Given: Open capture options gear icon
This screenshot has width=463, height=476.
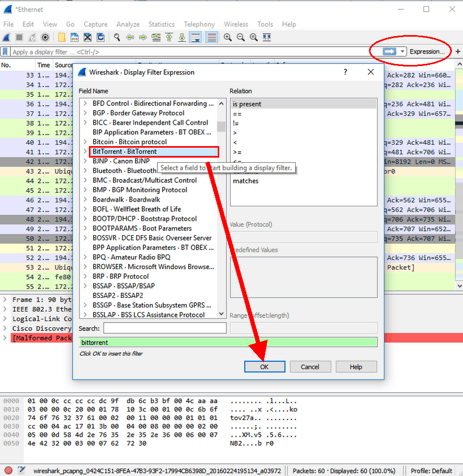Looking at the screenshot, I should pyautogui.click(x=46, y=38).
